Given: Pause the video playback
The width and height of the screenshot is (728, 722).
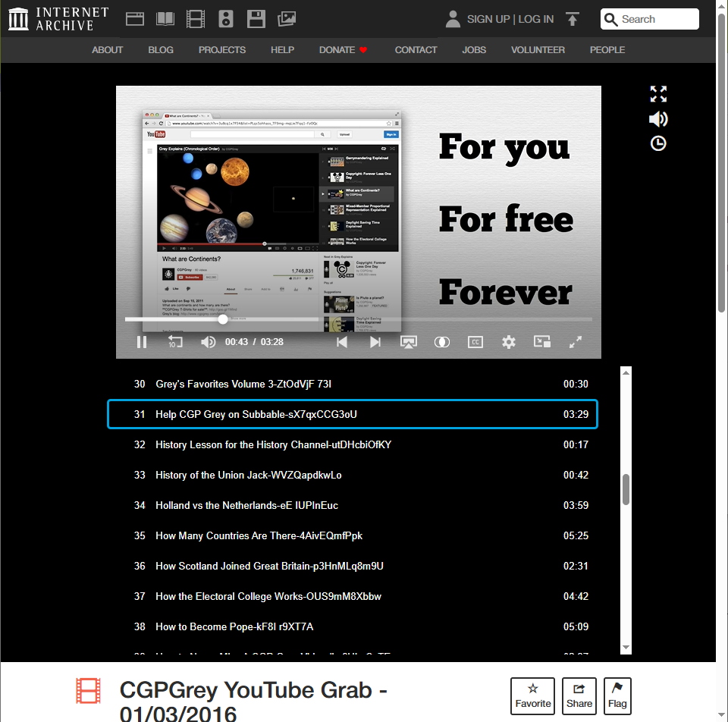Looking at the screenshot, I should pos(142,342).
